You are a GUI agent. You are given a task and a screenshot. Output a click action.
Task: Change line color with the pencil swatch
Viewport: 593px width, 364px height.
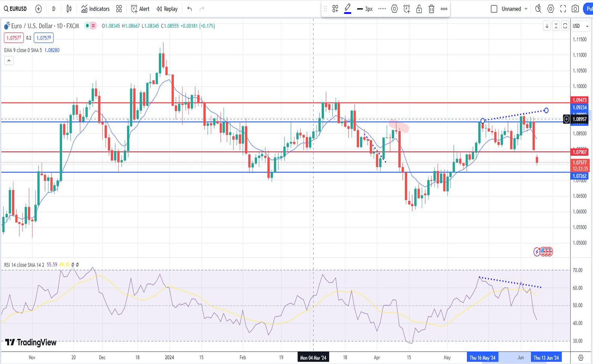(347, 9)
